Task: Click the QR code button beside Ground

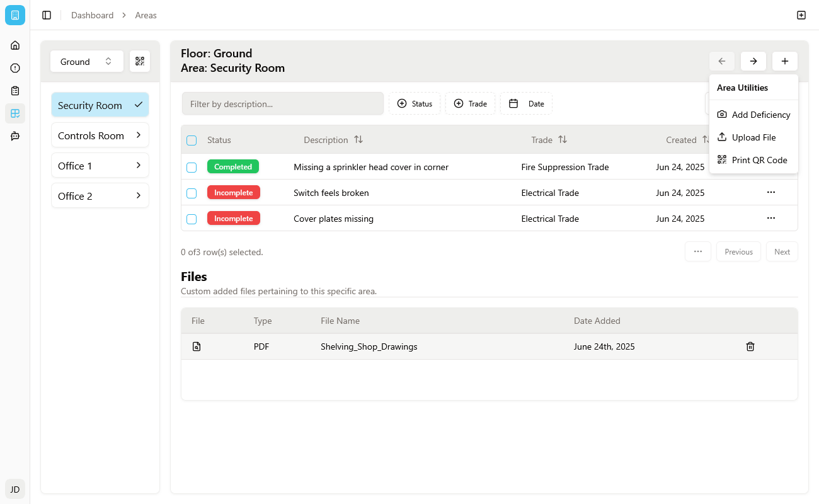Action: [x=140, y=61]
